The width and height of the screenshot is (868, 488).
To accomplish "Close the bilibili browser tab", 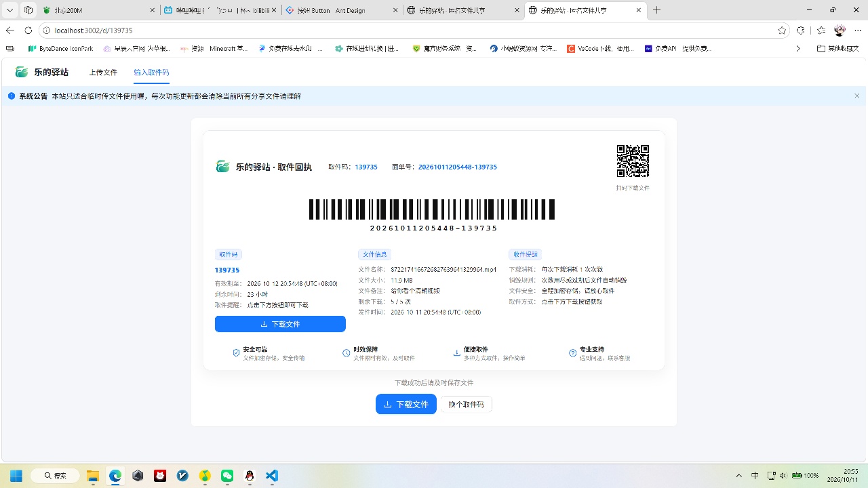I will [273, 10].
